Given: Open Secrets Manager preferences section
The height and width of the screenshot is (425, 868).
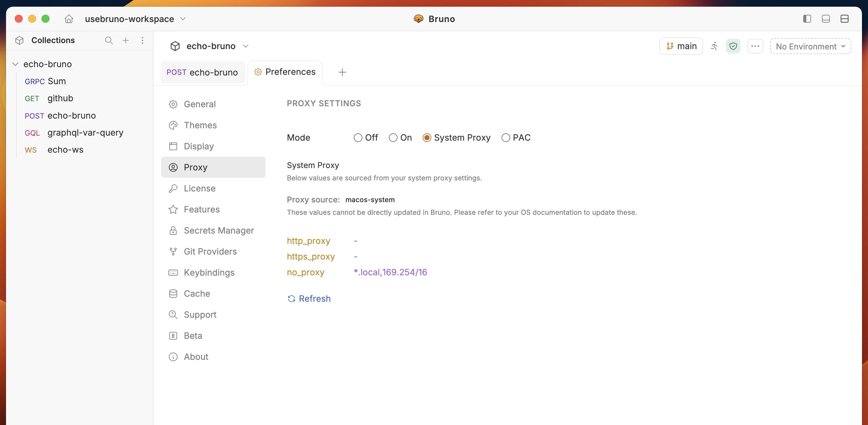Looking at the screenshot, I should tap(213, 230).
